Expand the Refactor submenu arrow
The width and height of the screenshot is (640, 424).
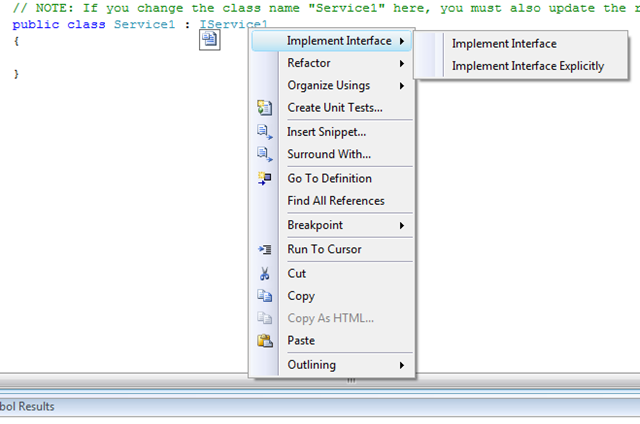pyautogui.click(x=402, y=63)
